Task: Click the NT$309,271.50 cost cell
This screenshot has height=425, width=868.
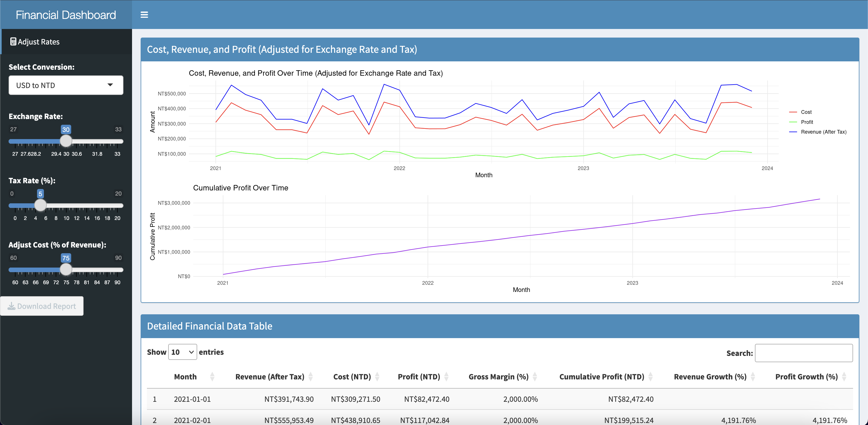Action: click(x=355, y=399)
